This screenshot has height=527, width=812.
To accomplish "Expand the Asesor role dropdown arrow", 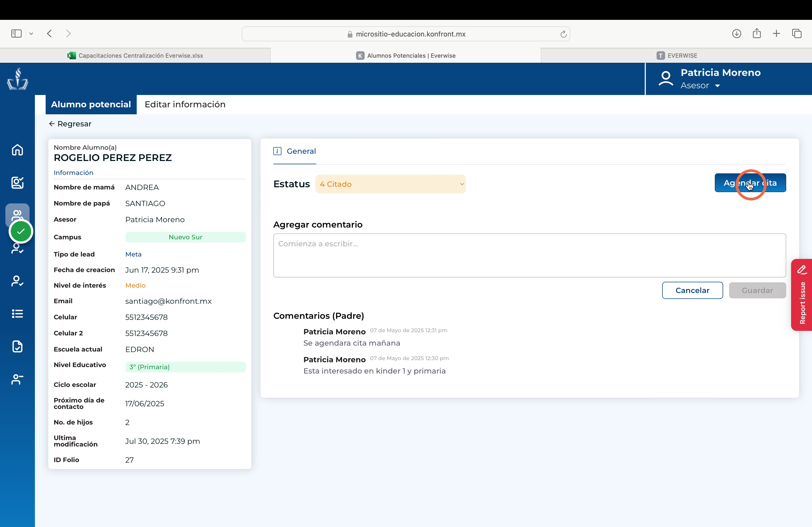I will pyautogui.click(x=717, y=86).
